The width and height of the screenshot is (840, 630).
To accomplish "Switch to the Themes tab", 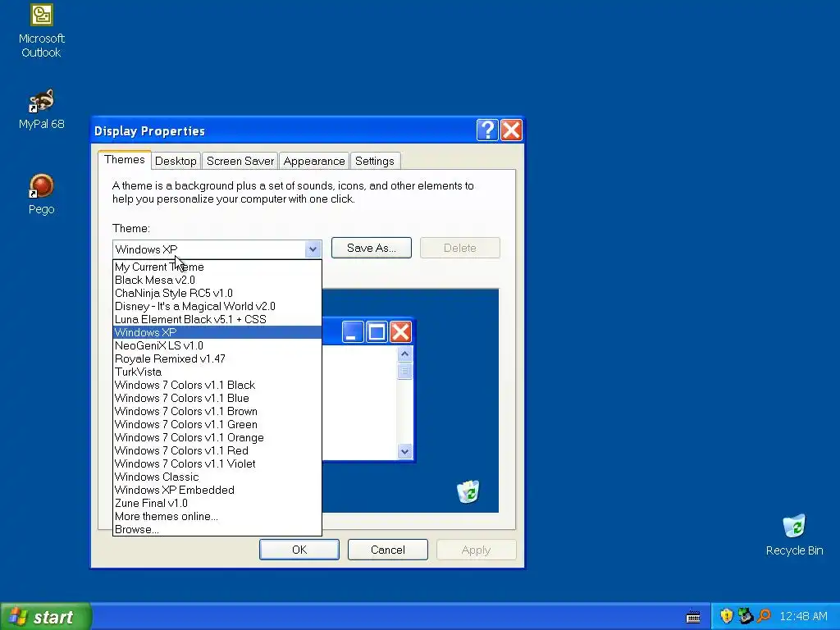I will pyautogui.click(x=125, y=160).
